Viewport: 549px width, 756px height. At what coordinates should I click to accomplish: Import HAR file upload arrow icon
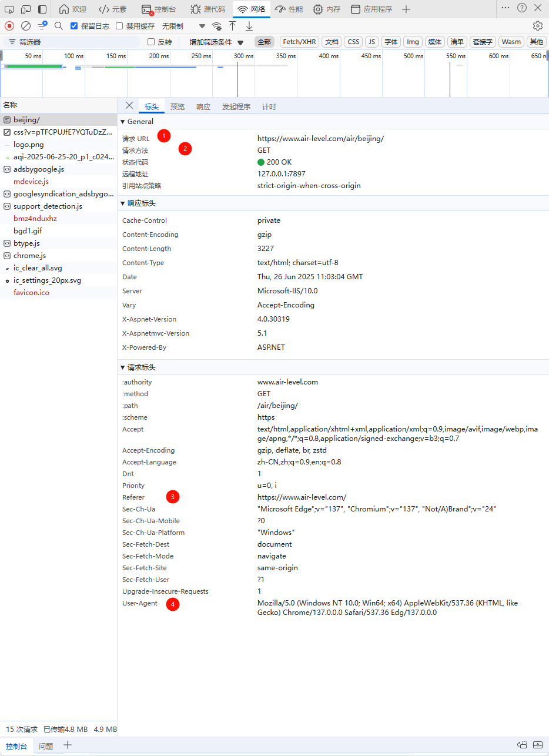[233, 26]
